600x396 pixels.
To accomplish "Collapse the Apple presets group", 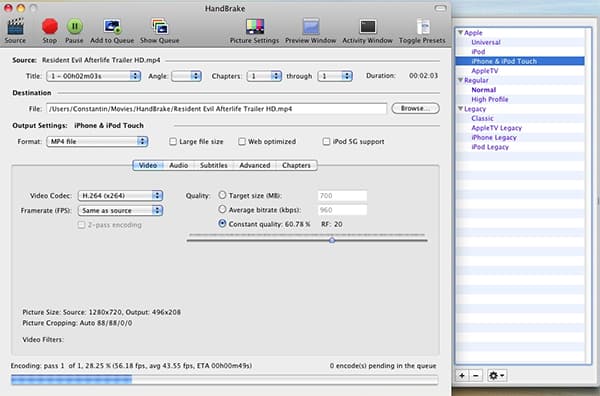I will coord(460,33).
